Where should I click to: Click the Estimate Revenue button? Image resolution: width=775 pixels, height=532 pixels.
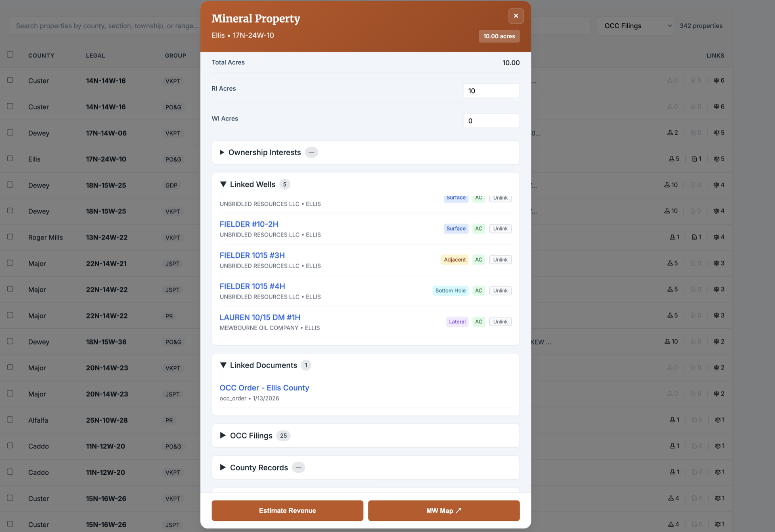click(x=287, y=510)
